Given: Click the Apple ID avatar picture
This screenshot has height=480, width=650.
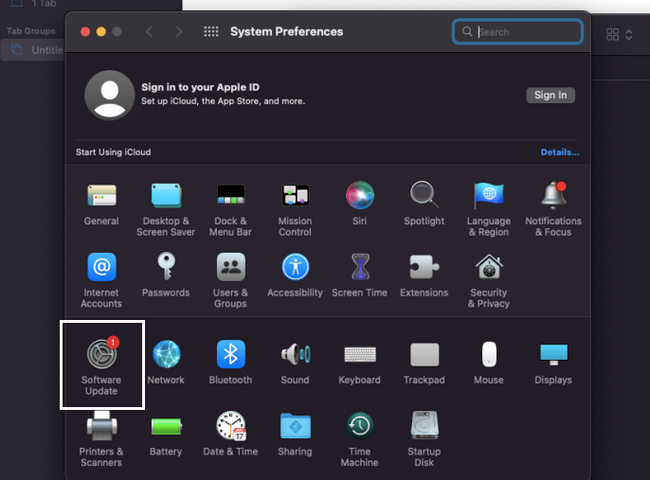Looking at the screenshot, I should click(109, 95).
